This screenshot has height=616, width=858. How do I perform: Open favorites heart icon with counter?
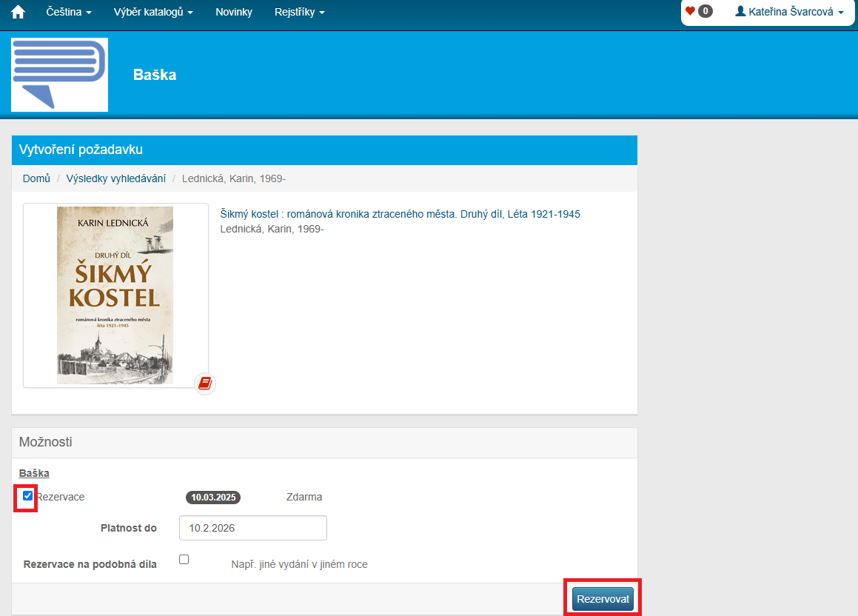[698, 11]
